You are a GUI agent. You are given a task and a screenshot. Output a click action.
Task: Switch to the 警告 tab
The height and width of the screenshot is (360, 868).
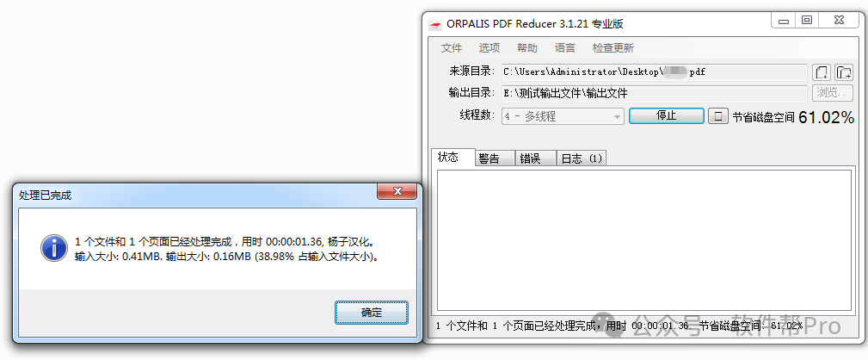495,158
